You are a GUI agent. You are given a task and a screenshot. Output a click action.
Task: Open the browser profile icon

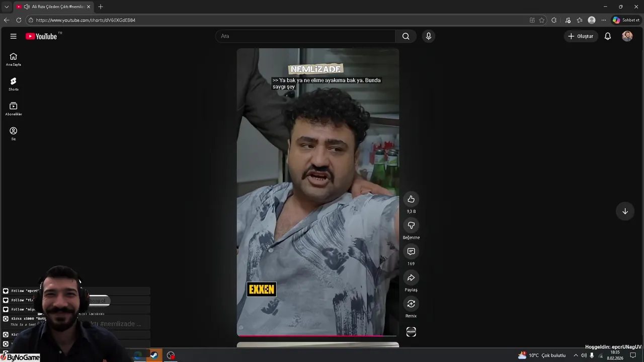tap(592, 20)
